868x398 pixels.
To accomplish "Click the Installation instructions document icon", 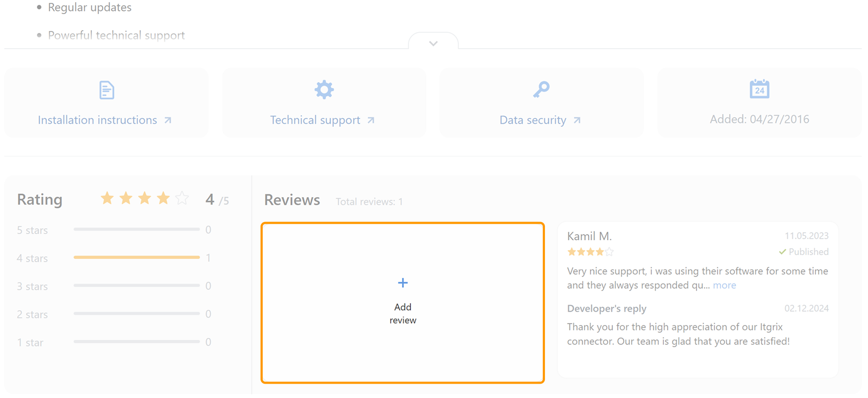I will tap(106, 90).
